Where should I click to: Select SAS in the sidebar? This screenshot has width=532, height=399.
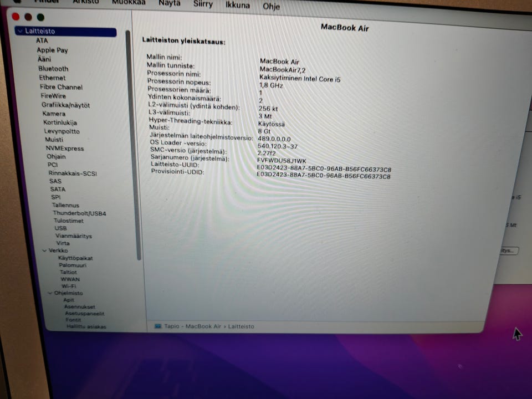(x=55, y=181)
